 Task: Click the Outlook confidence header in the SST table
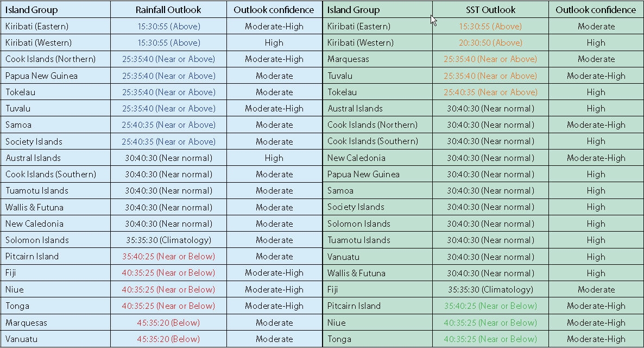pyautogui.click(x=596, y=10)
